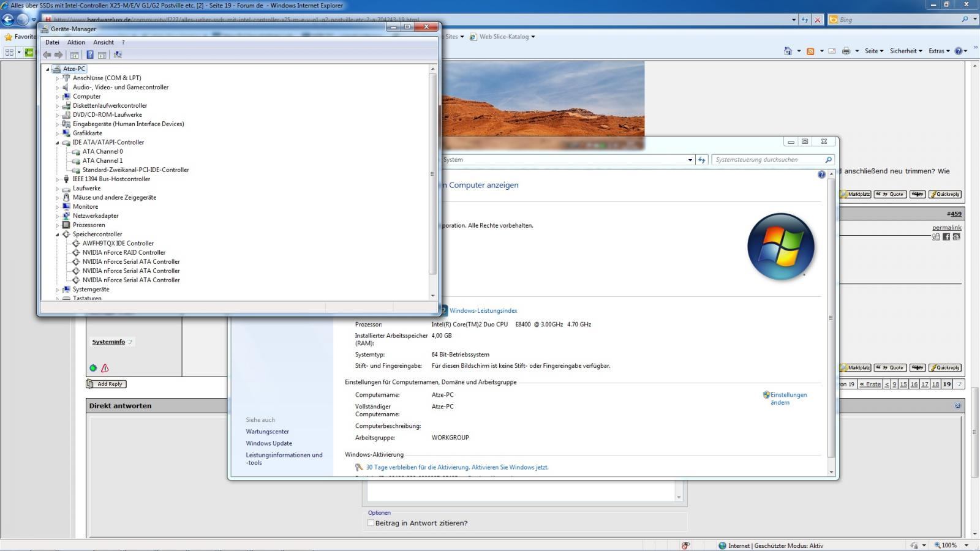This screenshot has width=980, height=551.
Task: Open Wartungscenter link
Action: [268, 432]
